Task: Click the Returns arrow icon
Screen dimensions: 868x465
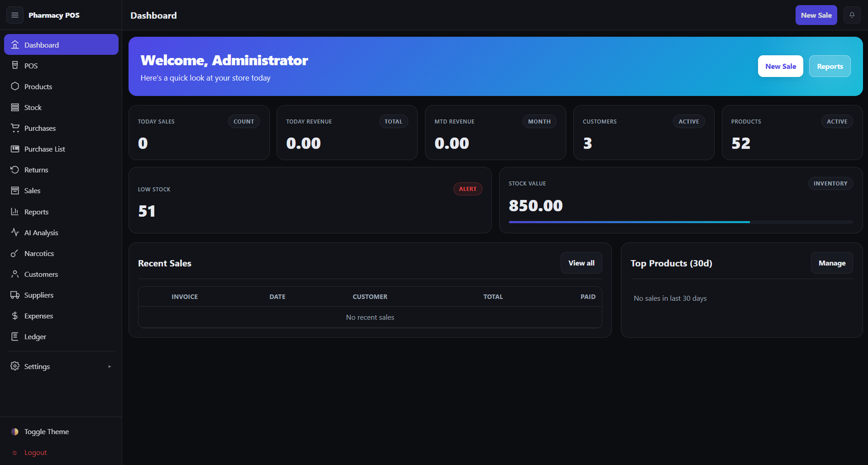Action: 15,170
